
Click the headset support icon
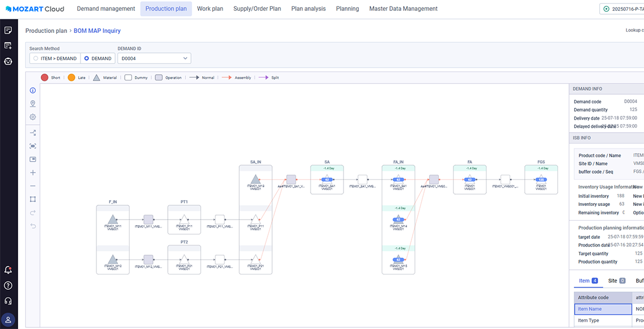point(8,301)
